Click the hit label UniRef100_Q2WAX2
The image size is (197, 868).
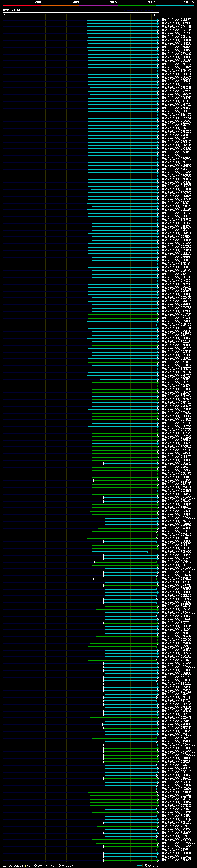pos(177,463)
